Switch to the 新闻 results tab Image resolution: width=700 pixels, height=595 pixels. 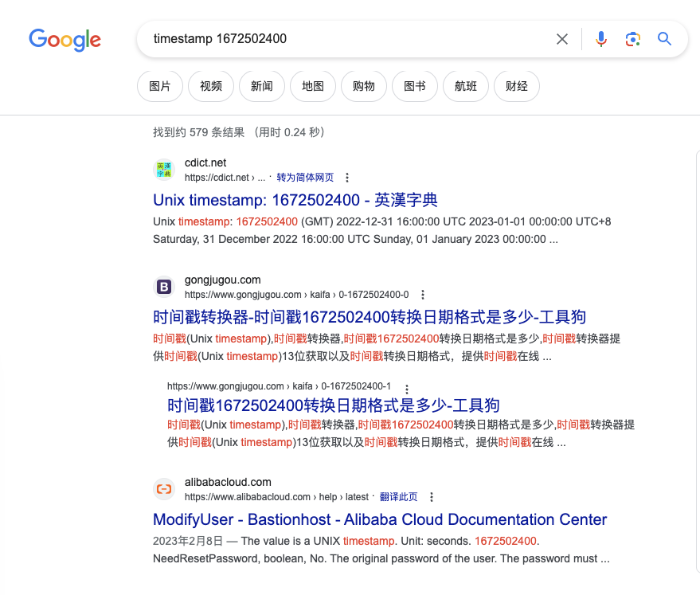[261, 86]
